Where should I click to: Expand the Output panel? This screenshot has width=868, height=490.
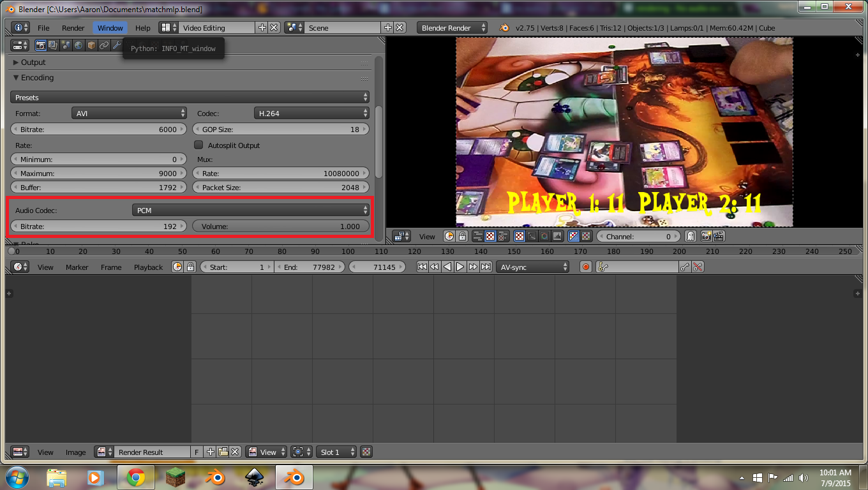(33, 62)
